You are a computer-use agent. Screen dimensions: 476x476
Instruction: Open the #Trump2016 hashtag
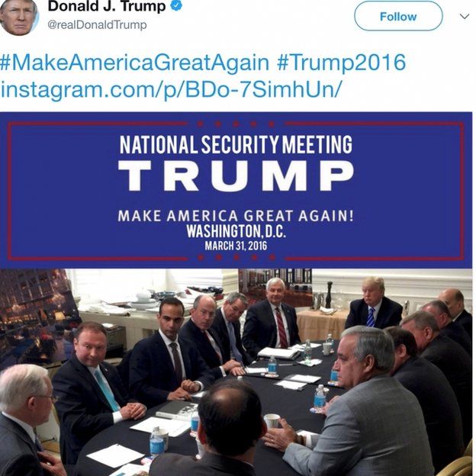click(x=341, y=63)
